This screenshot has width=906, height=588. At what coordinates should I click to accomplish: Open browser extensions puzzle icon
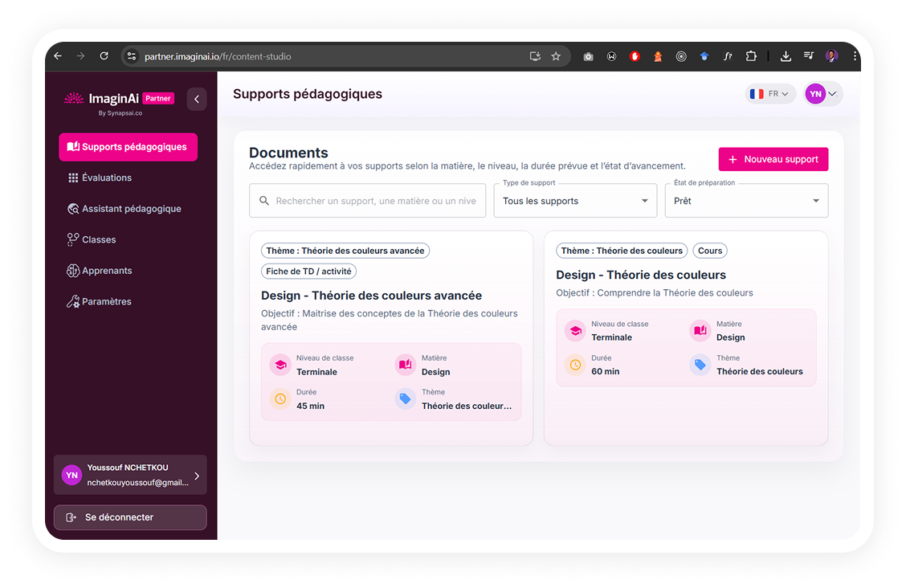click(x=751, y=56)
